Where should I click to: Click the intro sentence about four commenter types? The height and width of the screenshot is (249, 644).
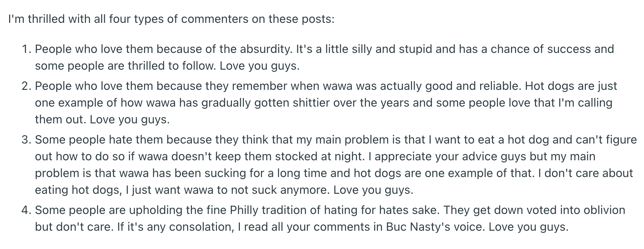point(171,19)
